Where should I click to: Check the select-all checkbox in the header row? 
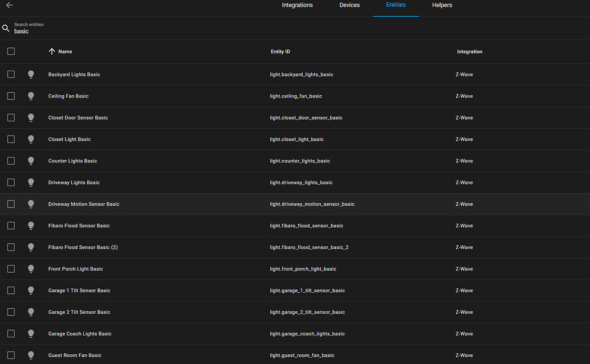click(11, 51)
